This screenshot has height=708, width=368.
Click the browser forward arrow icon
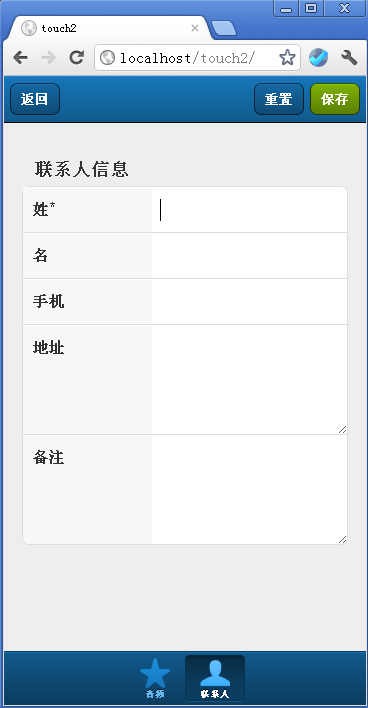(x=48, y=57)
